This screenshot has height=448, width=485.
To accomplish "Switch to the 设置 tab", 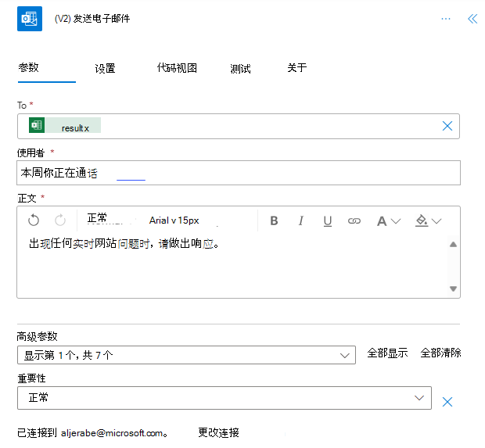I will [106, 69].
